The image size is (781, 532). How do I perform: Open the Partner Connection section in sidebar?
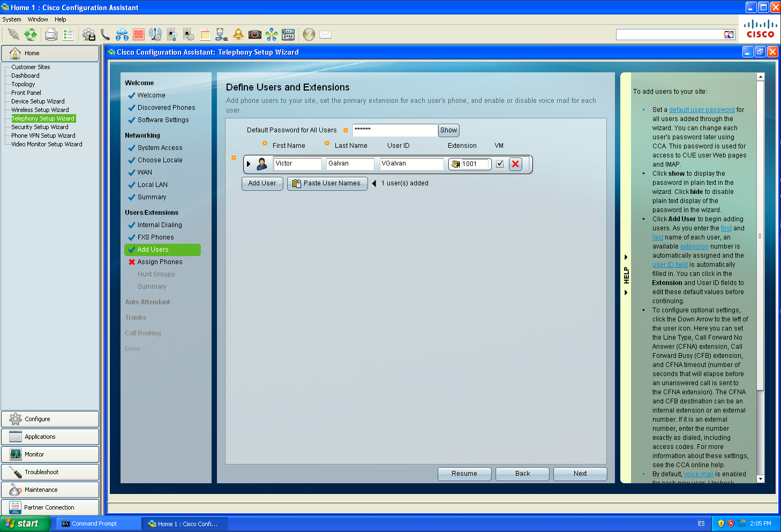click(50, 507)
